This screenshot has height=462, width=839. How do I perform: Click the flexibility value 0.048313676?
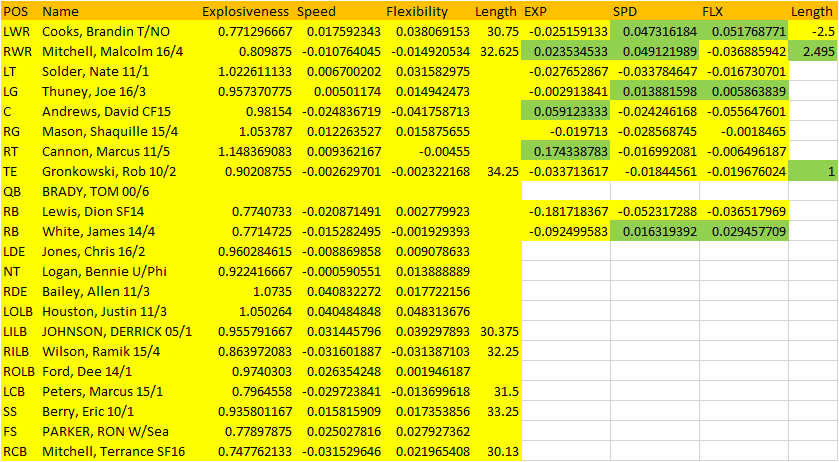tap(433, 312)
